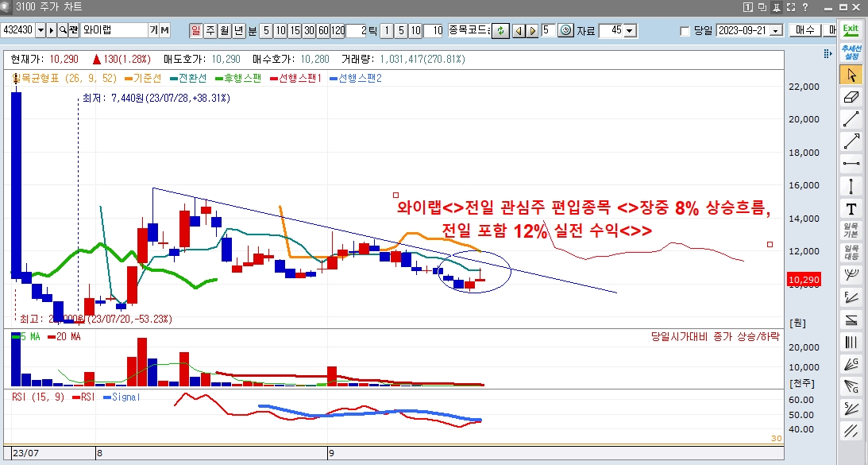The width and height of the screenshot is (868, 465).
Task: Select 5 minute interval button
Action: coord(266,30)
